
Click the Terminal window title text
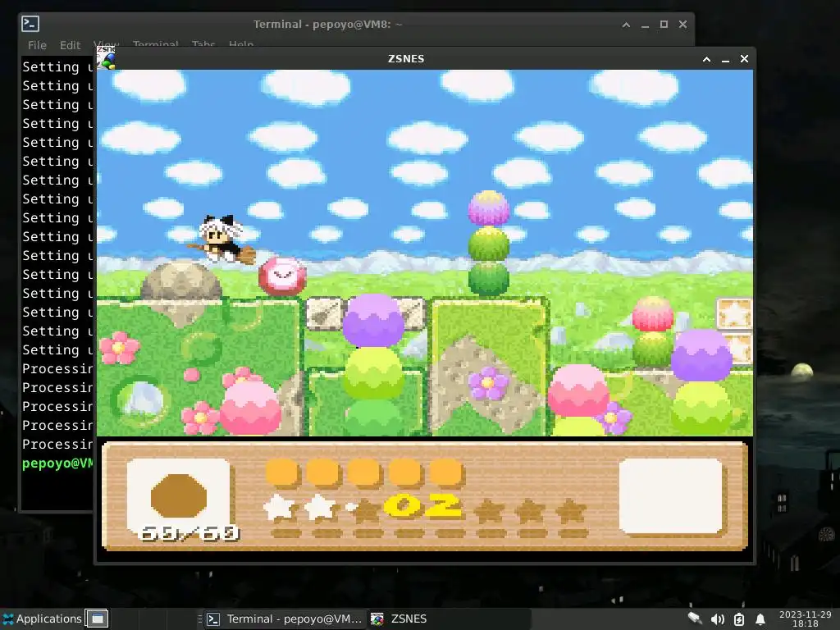click(327, 25)
